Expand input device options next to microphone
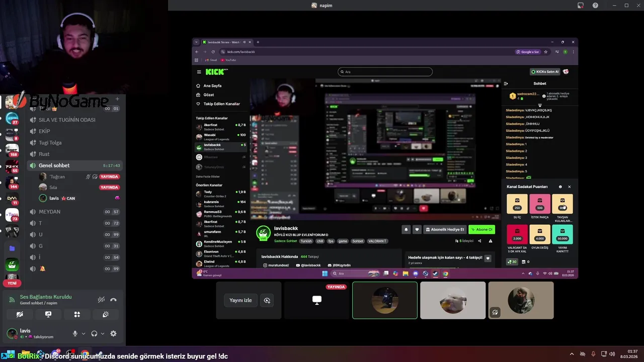 point(83,333)
